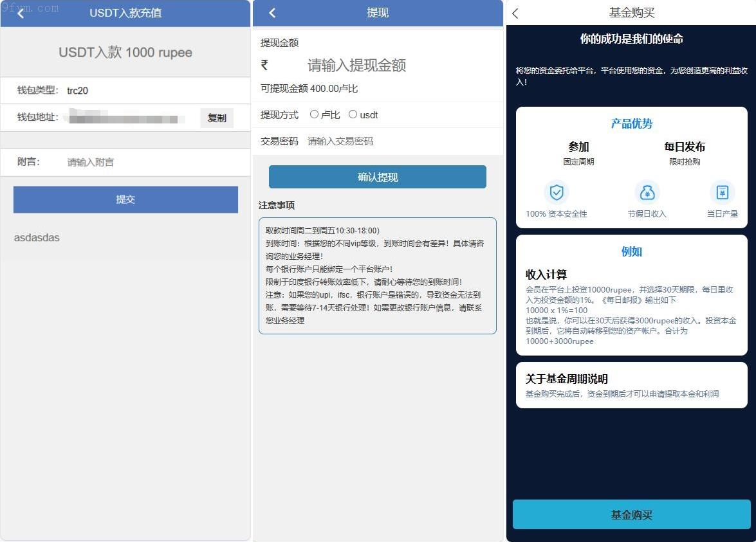Screen dimensions: 756x542
Task: Go back from the 提现 page
Action: [x=272, y=13]
